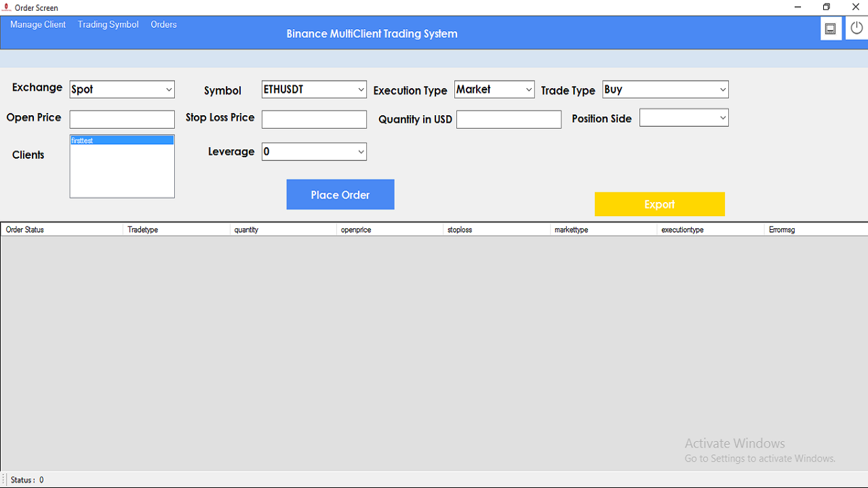Open the Trade Type dropdown showing Buy
Screen dimensions: 868x488
tap(665, 89)
